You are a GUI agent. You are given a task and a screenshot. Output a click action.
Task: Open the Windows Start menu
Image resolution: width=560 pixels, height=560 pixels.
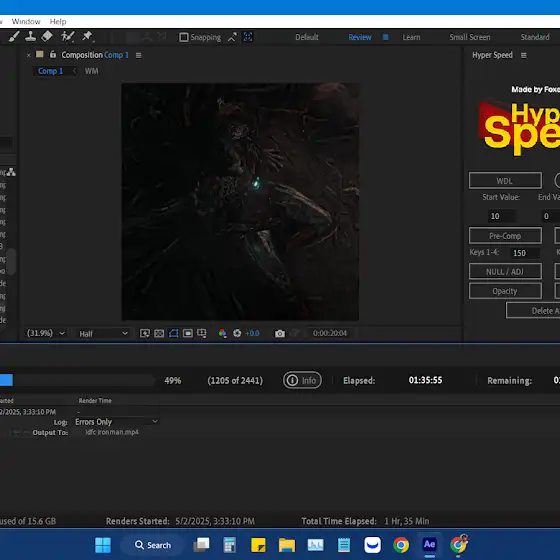point(103,545)
